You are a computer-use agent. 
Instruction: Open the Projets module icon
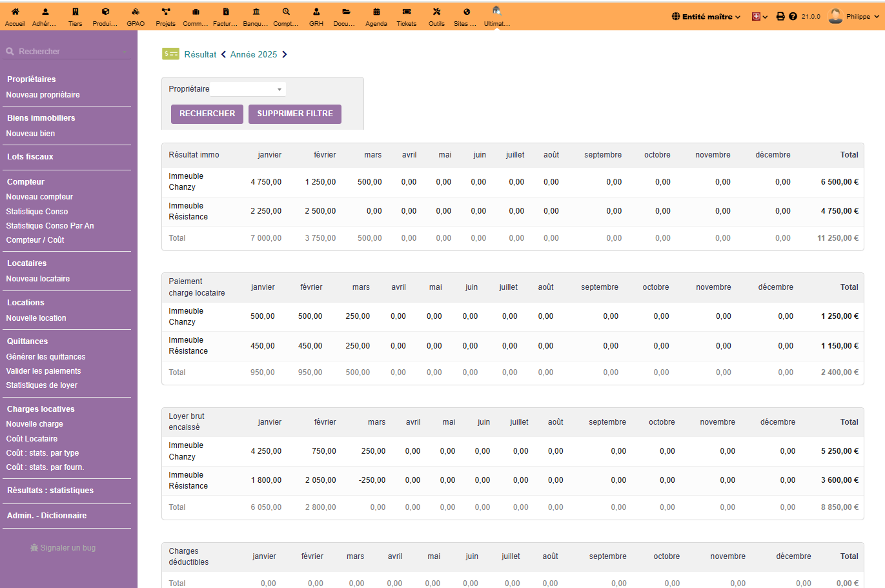(x=166, y=12)
